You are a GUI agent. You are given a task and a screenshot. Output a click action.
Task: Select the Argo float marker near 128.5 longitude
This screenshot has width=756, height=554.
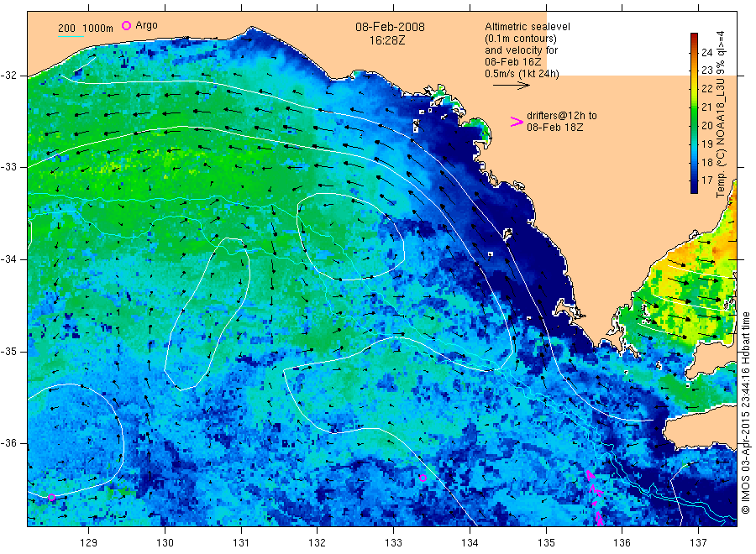[51, 498]
